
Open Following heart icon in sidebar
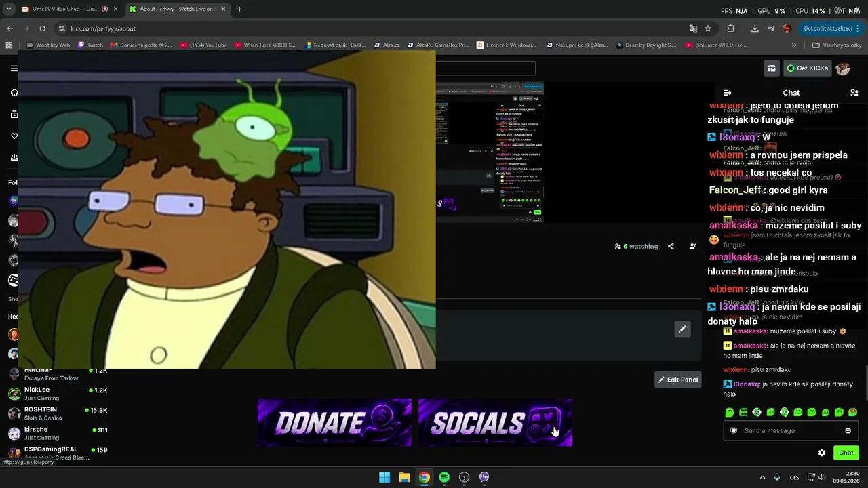(14, 136)
